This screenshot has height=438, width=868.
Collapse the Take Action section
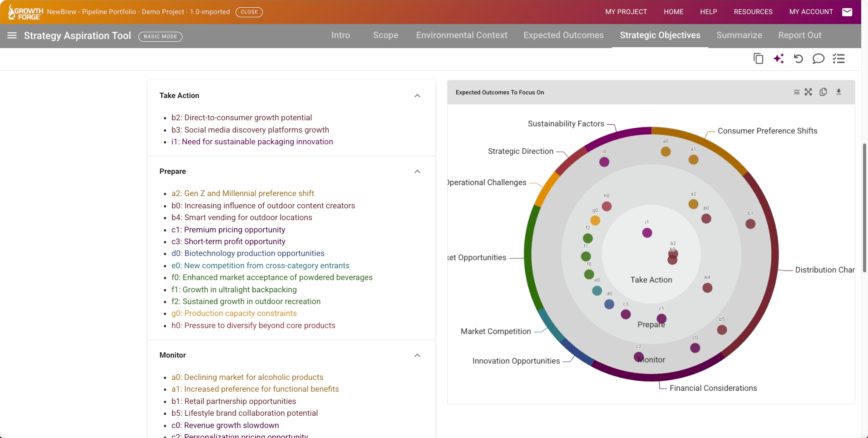tap(417, 96)
